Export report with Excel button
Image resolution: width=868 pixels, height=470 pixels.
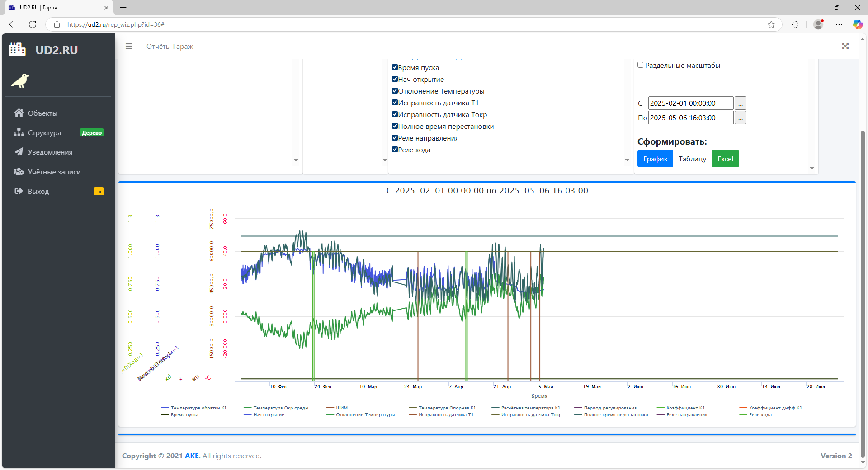pos(725,159)
